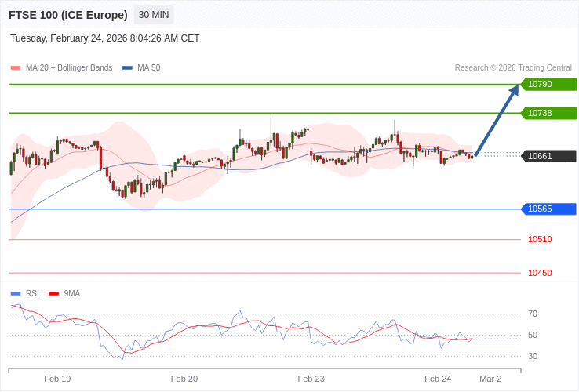Click the blue RSI legend swatch
Viewport: 579px width, 392px height.
16,294
